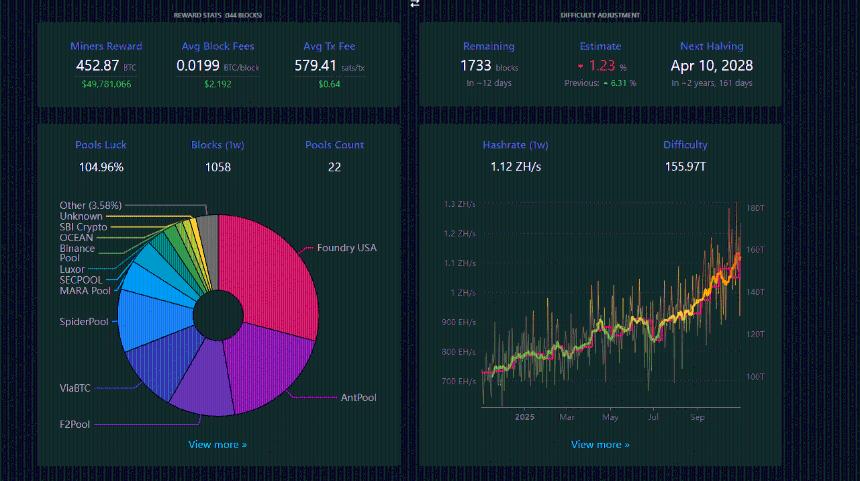Viewport: 860px width, 481px height.
Task: Click the Difficulty heading above chart
Action: 685,145
